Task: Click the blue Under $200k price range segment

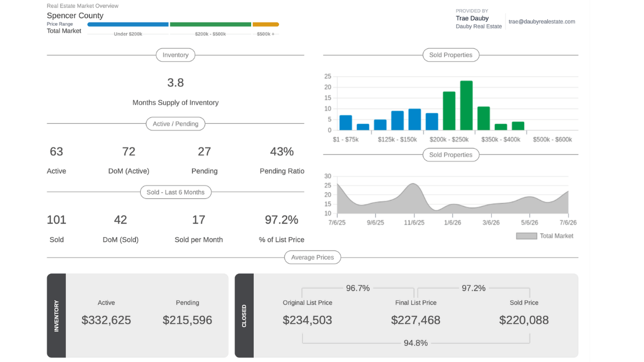Action: point(128,24)
